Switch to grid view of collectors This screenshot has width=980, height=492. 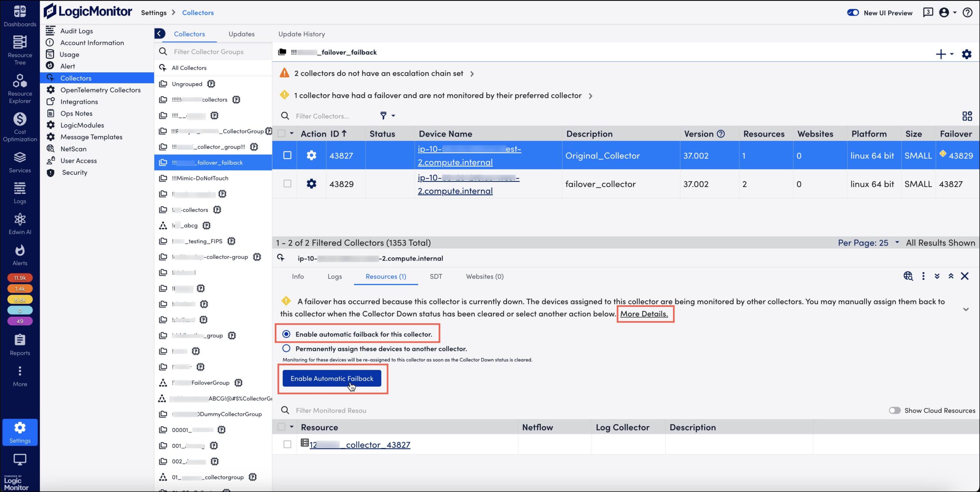click(967, 116)
